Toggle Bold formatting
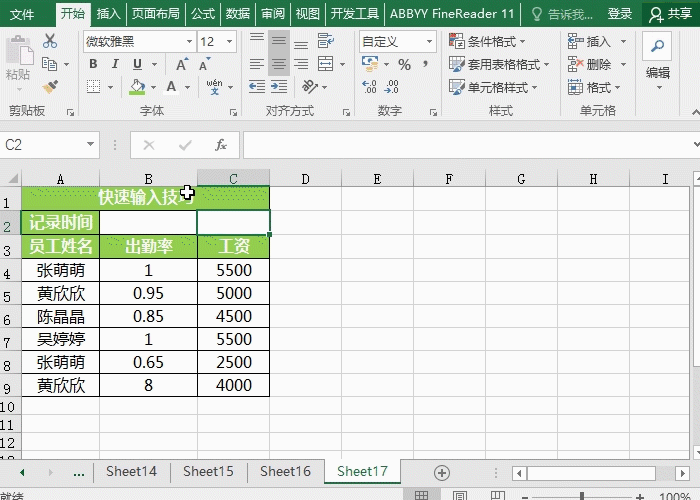 pyautogui.click(x=93, y=64)
